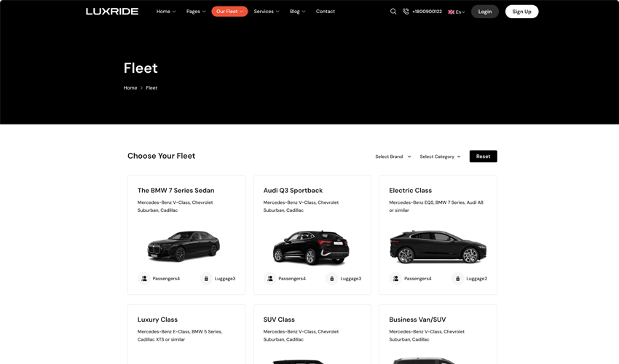Open the Select Category dropdown
Viewport: 619px width, 364px height.
click(440, 157)
